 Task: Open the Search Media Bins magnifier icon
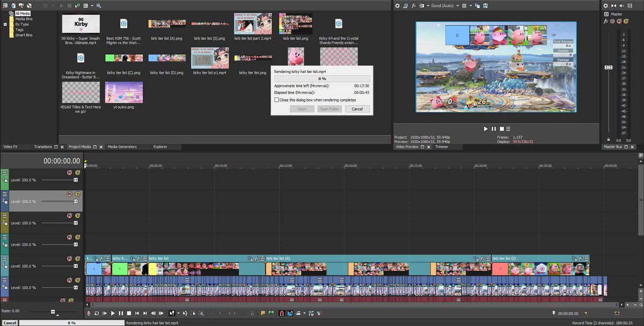click(x=99, y=5)
